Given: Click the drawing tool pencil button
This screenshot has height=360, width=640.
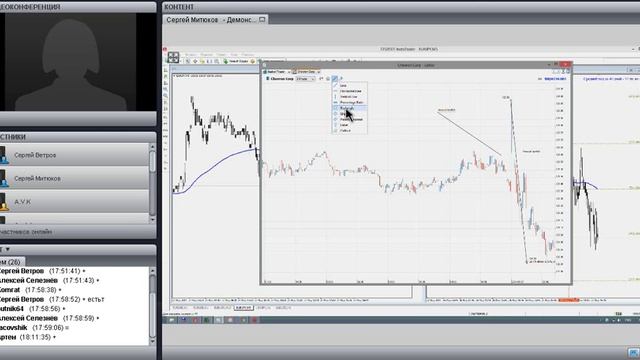Looking at the screenshot, I should tap(335, 78).
